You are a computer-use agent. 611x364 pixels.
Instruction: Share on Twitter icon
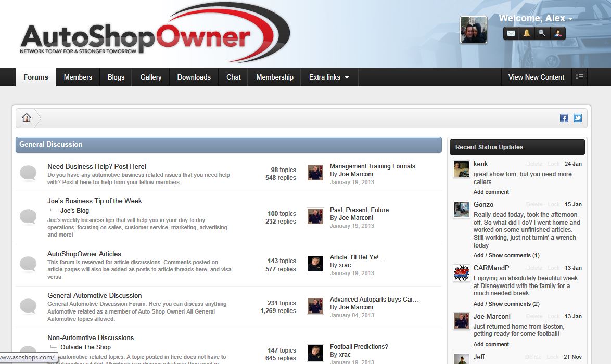[x=578, y=118]
